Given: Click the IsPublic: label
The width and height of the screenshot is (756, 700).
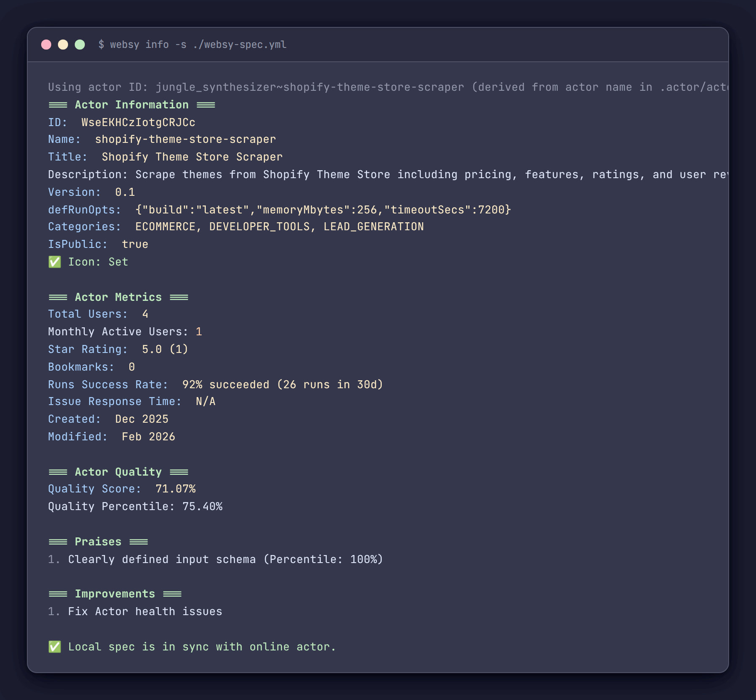Looking at the screenshot, I should (x=78, y=244).
